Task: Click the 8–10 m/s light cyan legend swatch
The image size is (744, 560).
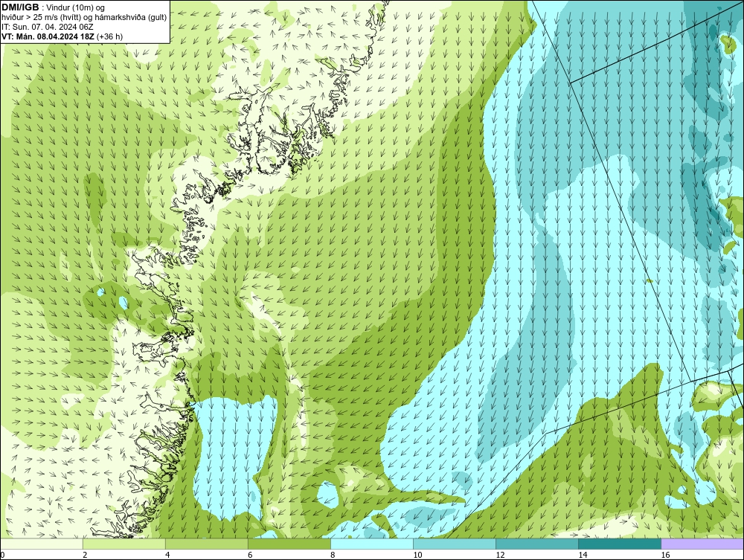Action: click(371, 544)
